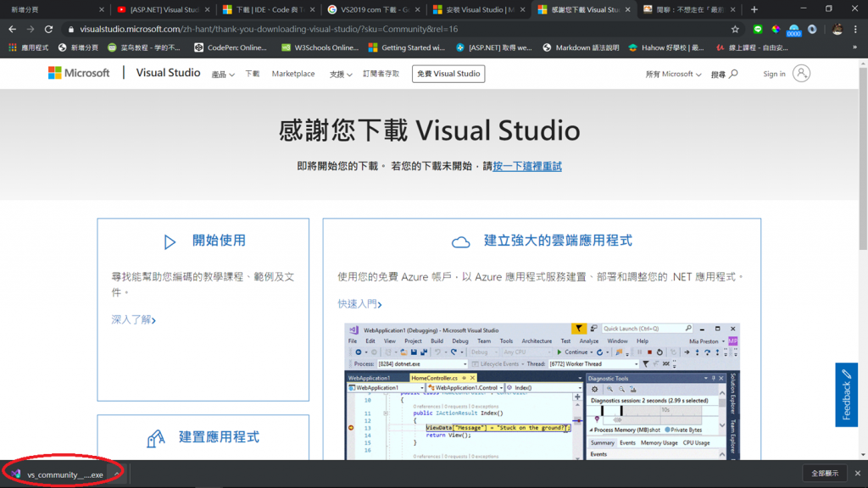Switch to the 下載 | IDE - Code tab
The height and width of the screenshot is (488, 868).
[269, 9]
